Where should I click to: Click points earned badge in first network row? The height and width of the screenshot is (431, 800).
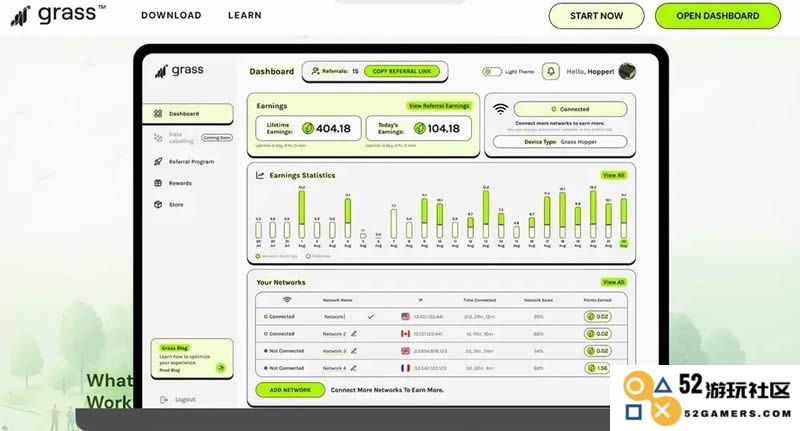[x=597, y=317]
